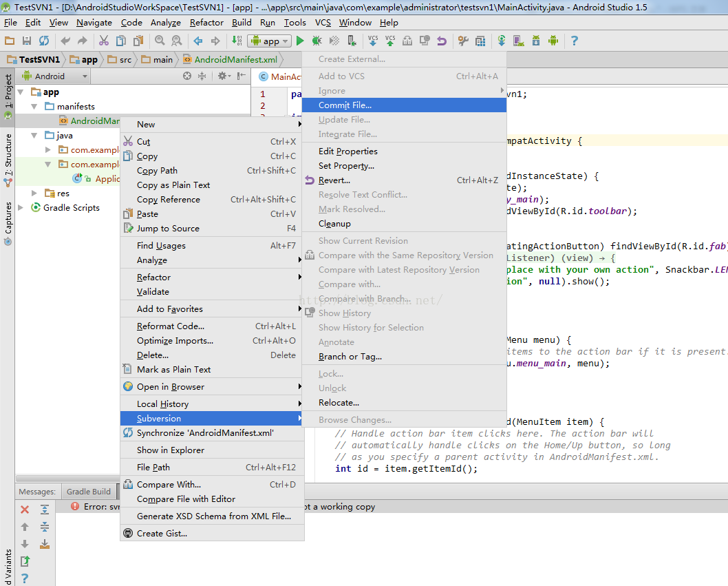Run the app with the green play icon
This screenshot has width=728, height=586.
300,41
